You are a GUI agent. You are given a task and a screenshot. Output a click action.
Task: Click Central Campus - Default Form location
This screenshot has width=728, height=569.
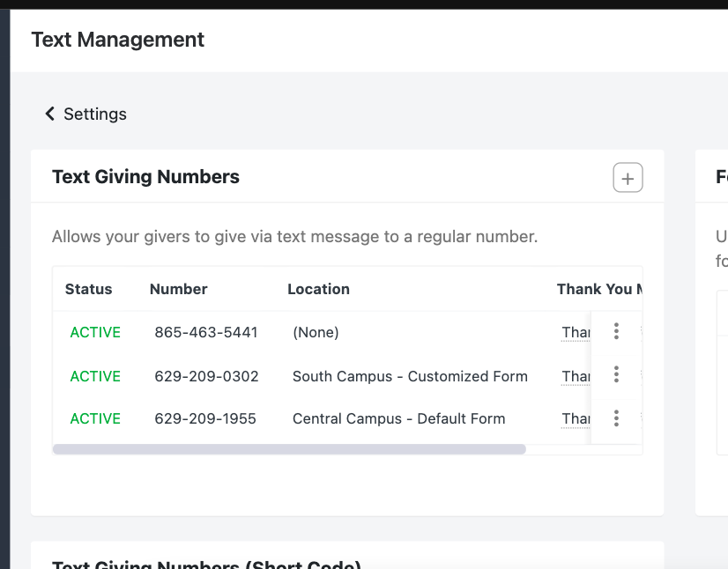point(398,418)
